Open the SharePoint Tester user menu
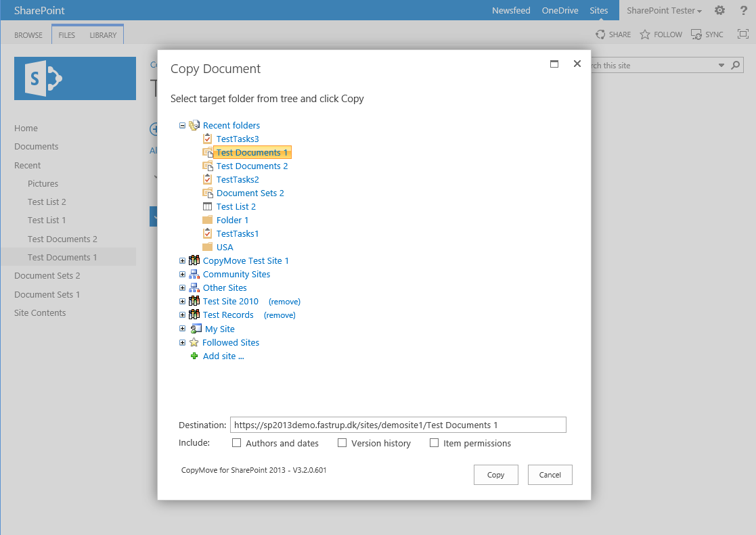Screen dimensions: 756x535 (x=664, y=10)
